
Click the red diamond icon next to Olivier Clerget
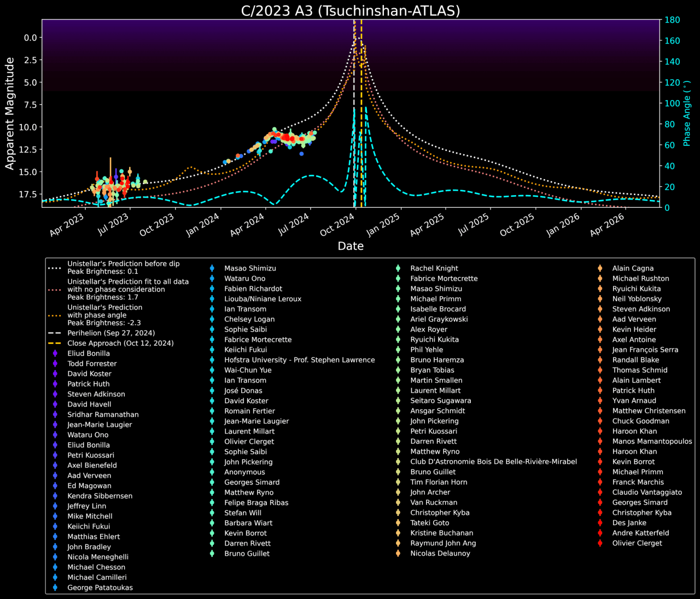tap(599, 543)
